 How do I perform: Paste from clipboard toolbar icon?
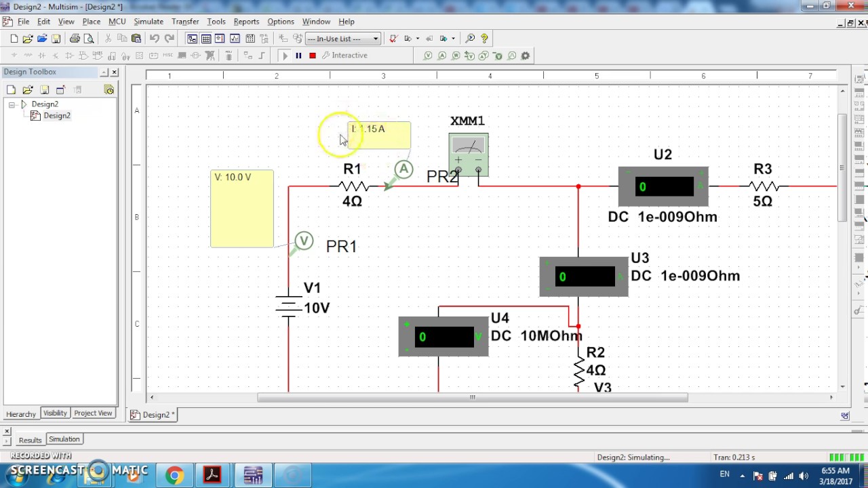pyautogui.click(x=136, y=39)
